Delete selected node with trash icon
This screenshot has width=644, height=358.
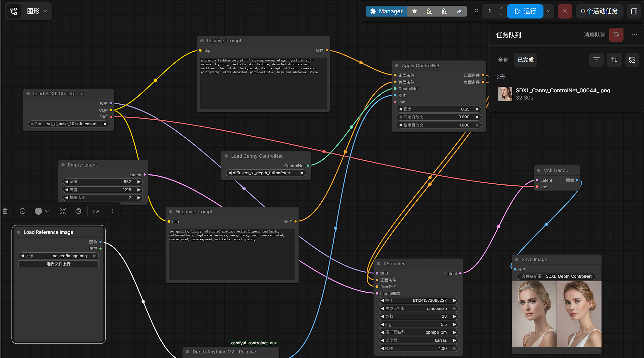(x=5, y=211)
